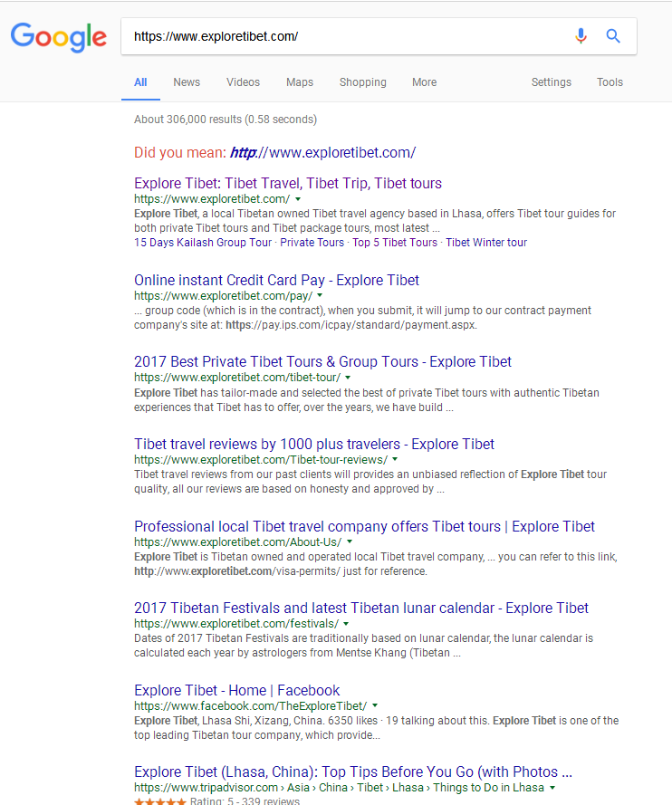Click the Google logo
This screenshot has width=672, height=805.
tap(59, 37)
